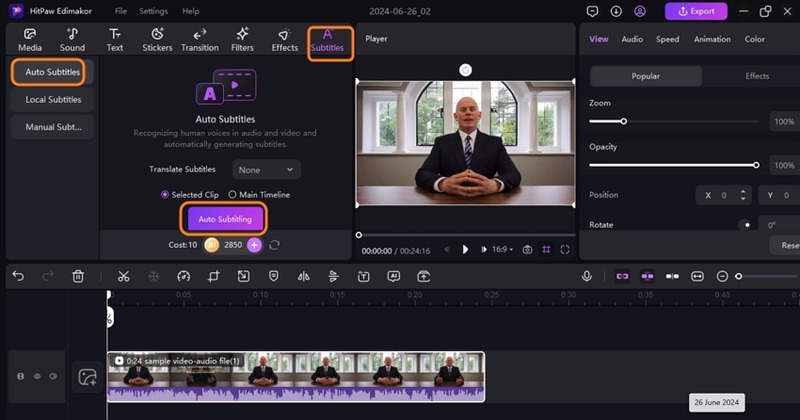This screenshot has height=420, width=800.
Task: Switch to the Speed tab
Action: 667,39
